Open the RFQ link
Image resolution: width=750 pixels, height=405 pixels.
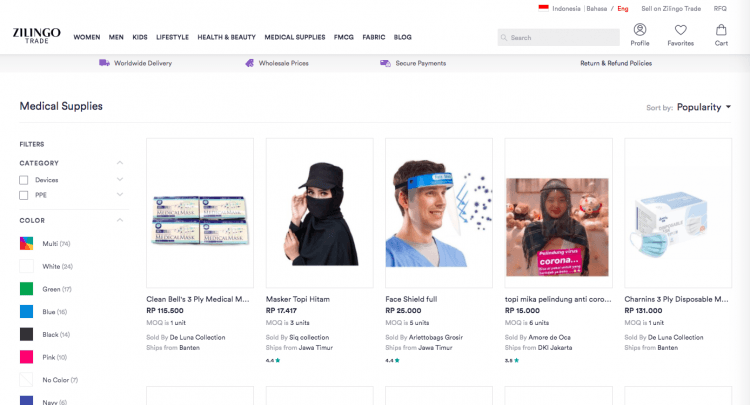point(720,9)
